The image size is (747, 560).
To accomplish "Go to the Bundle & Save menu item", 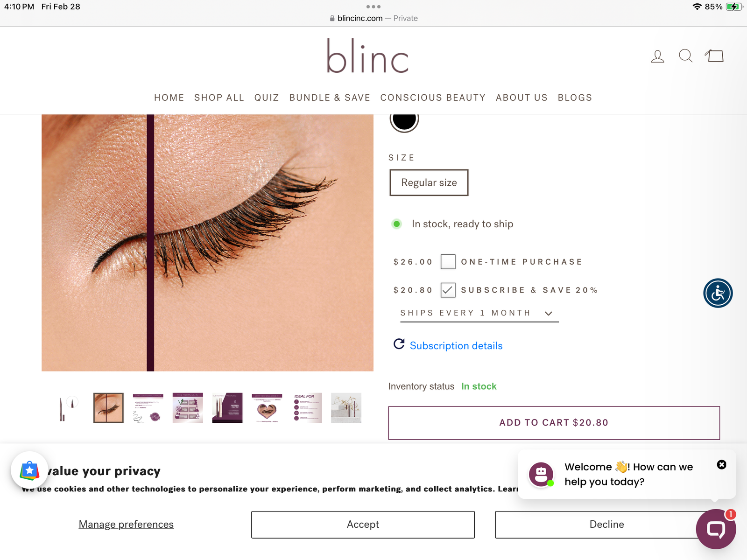I will (x=330, y=98).
